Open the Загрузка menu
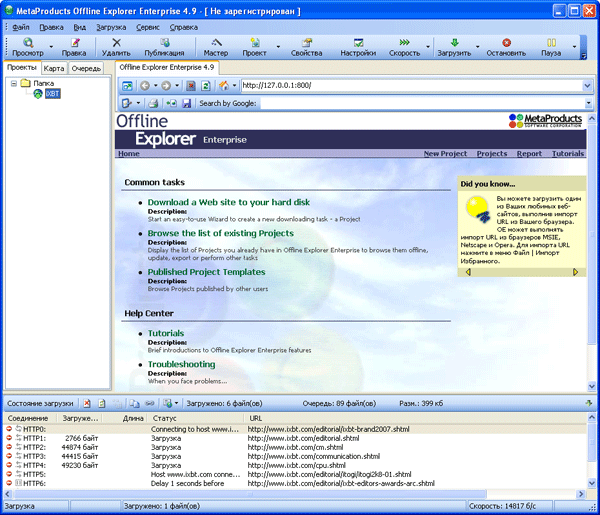This screenshot has height=515, width=600. (111, 27)
